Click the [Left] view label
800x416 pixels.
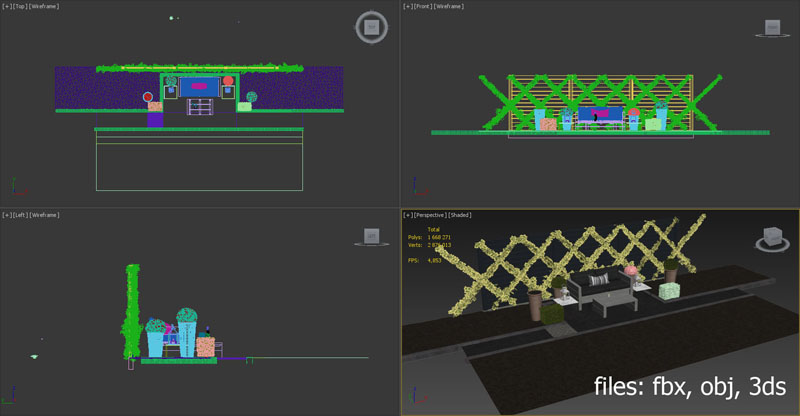click(x=20, y=214)
